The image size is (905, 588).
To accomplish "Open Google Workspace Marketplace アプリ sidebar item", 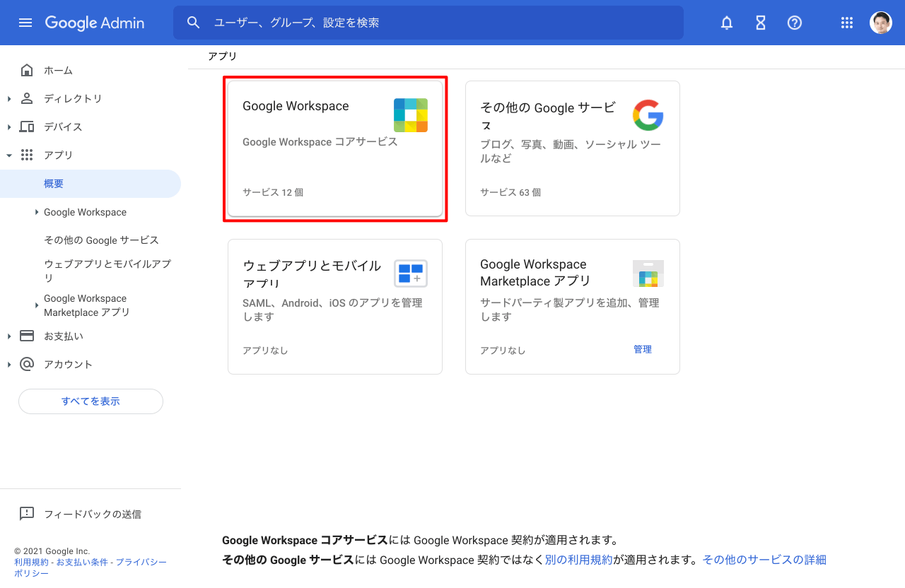I will (87, 305).
